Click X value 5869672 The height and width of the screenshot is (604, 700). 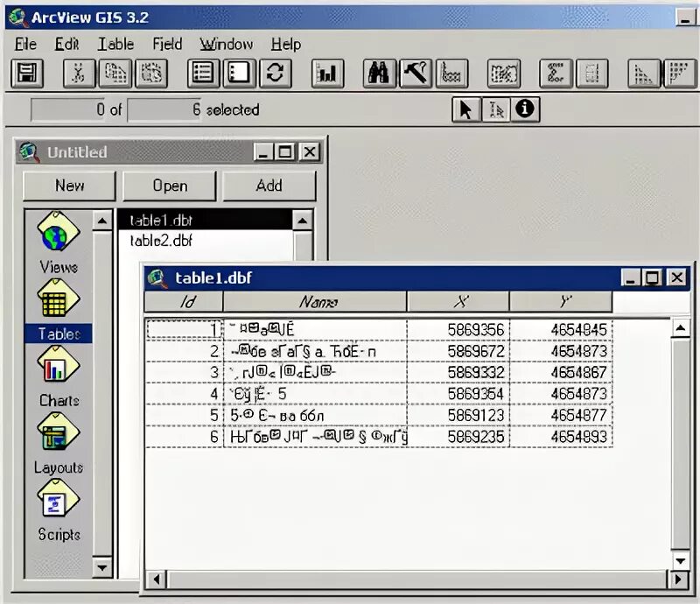pyautogui.click(x=475, y=352)
